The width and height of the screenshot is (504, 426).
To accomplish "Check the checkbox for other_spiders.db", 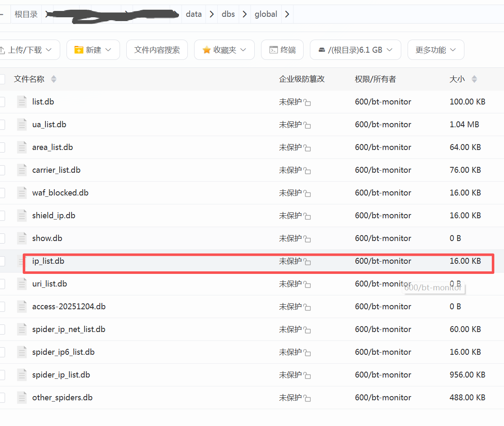I will (x=2, y=397).
